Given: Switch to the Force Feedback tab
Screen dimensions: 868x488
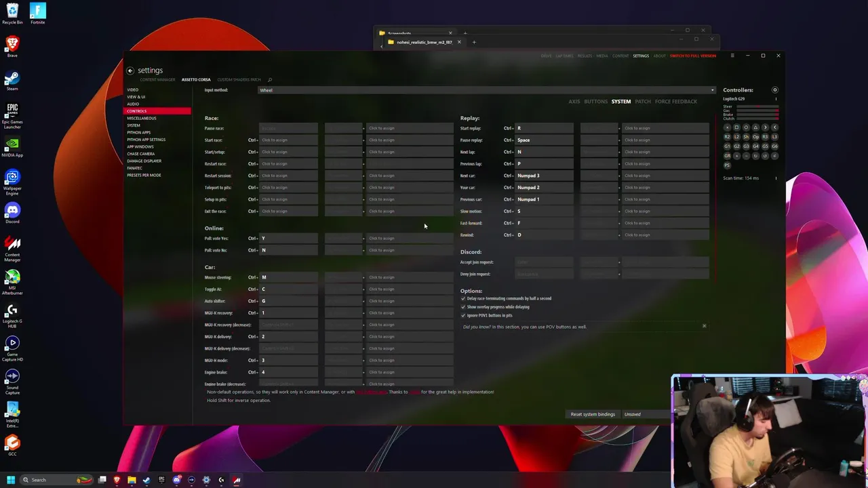Looking at the screenshot, I should [676, 102].
